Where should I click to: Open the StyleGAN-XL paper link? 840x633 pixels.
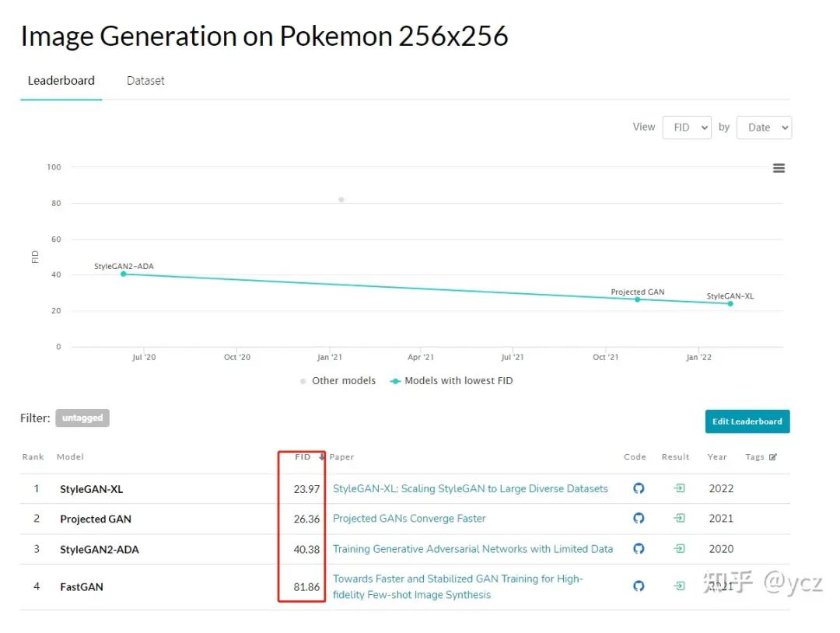[x=471, y=488]
